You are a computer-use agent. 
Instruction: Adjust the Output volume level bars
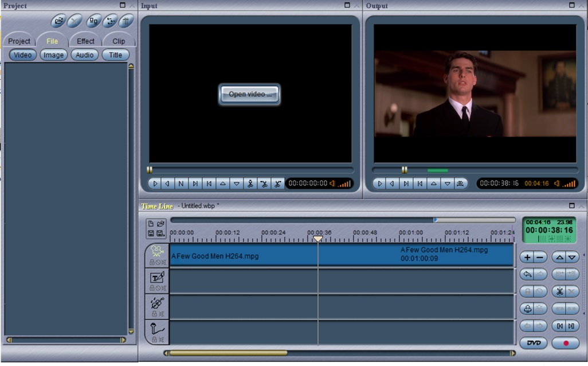(x=569, y=184)
